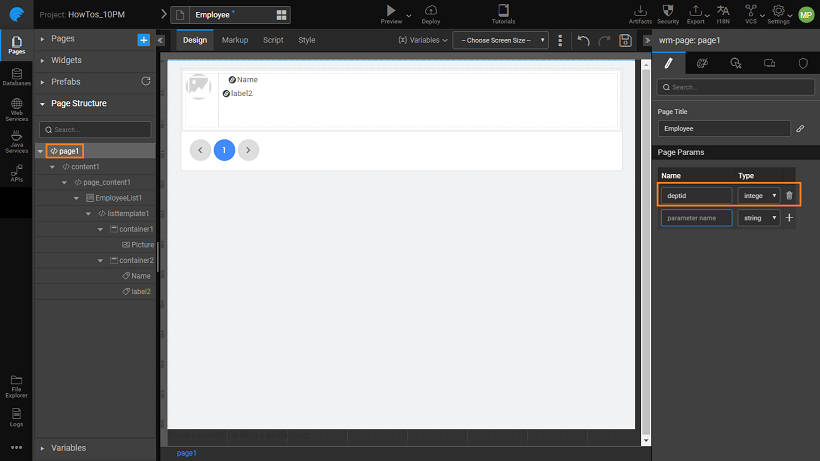Image resolution: width=820 pixels, height=461 pixels.
Task: Click the undo arrow icon
Action: click(x=584, y=40)
